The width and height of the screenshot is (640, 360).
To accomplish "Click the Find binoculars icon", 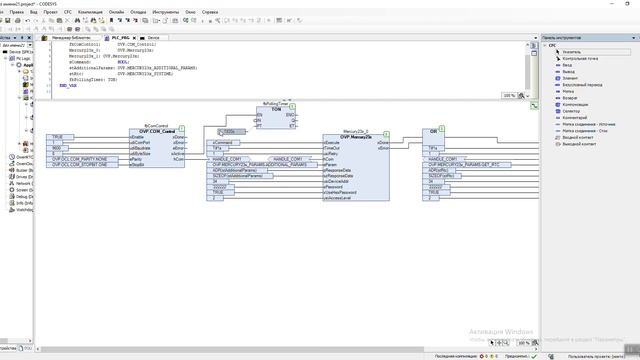I will click(77, 20).
